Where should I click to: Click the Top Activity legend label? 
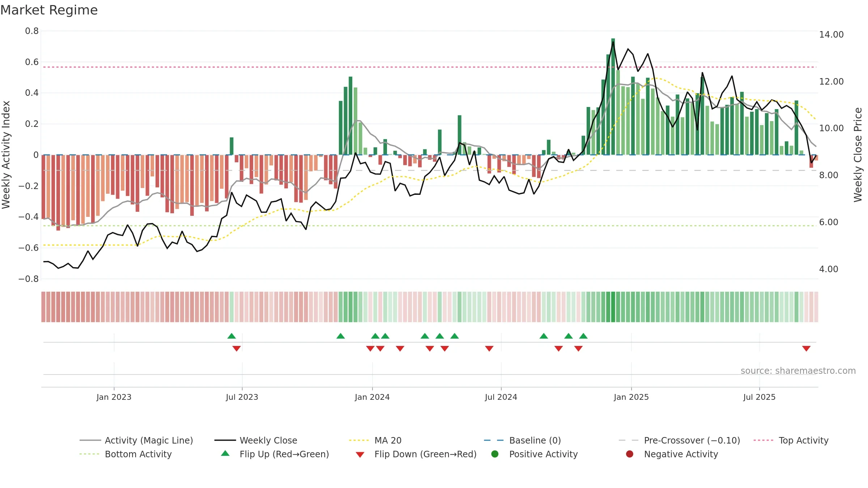[804, 440]
